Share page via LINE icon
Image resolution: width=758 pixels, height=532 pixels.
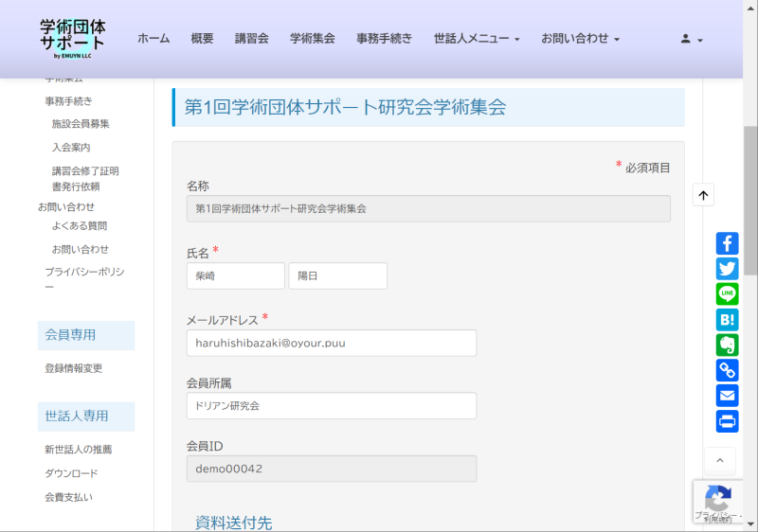(727, 294)
